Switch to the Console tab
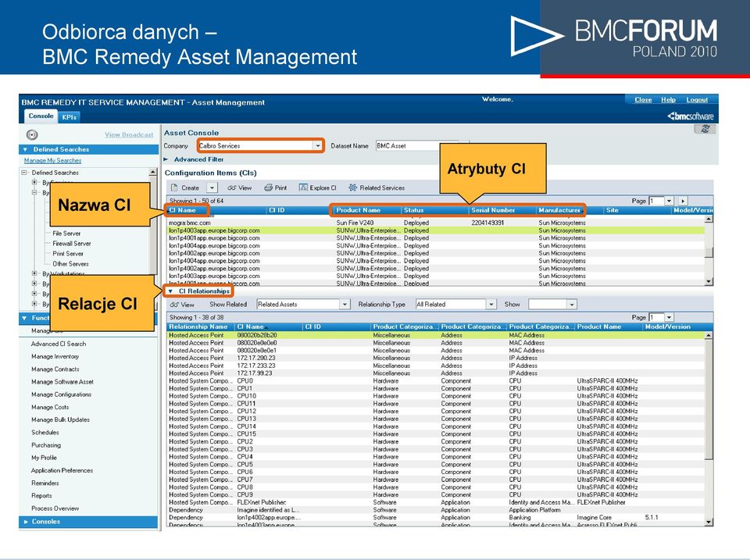This screenshot has width=750, height=560. tap(41, 116)
